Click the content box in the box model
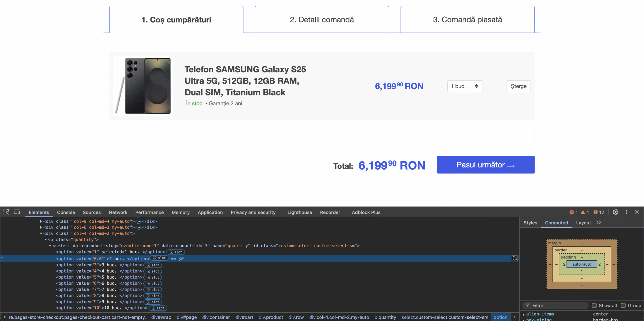 tap(582, 264)
